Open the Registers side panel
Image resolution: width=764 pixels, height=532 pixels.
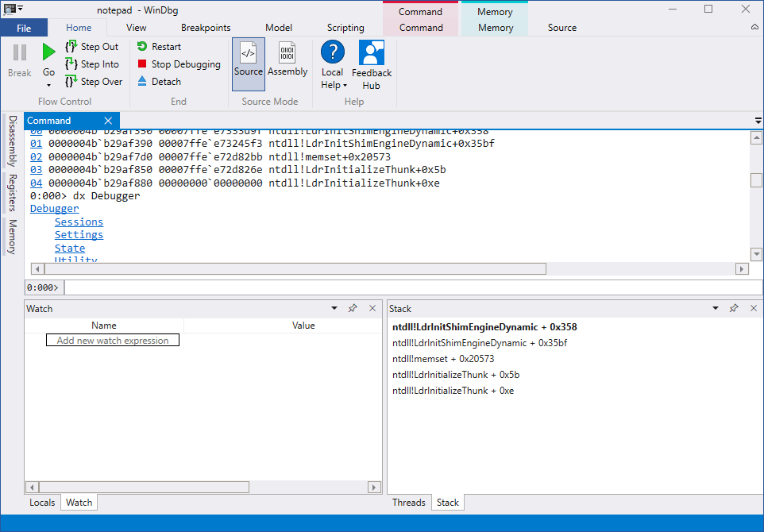(13, 192)
